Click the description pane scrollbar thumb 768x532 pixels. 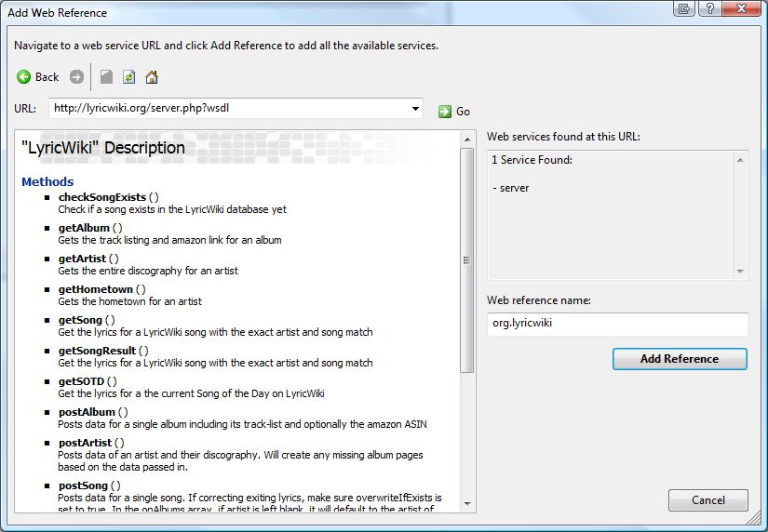466,260
